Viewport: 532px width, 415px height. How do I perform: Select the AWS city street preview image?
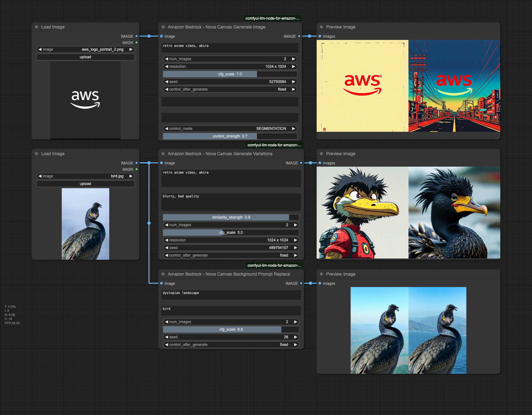(x=454, y=86)
